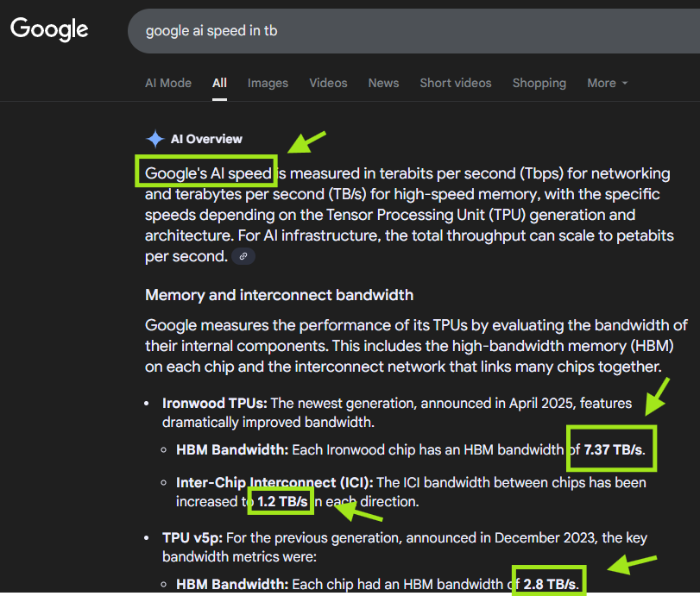
Task: Switch to the Shopping tab
Action: pyautogui.click(x=539, y=83)
